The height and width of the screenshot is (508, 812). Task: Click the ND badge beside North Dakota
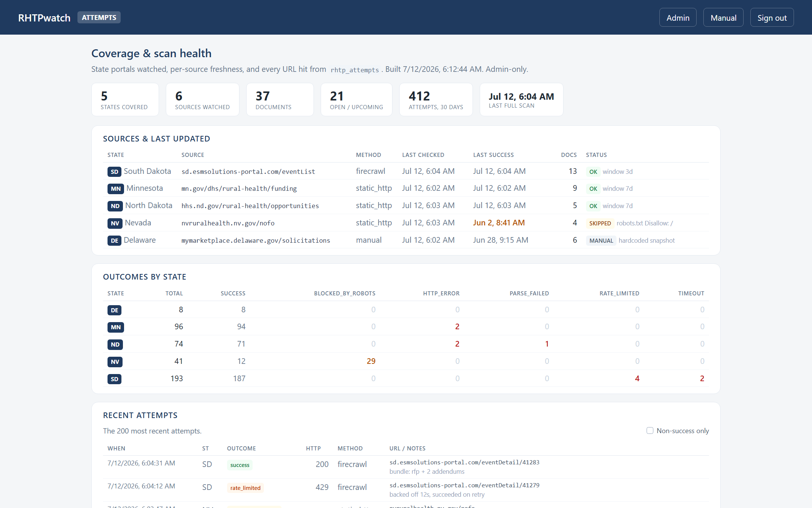[x=115, y=206]
